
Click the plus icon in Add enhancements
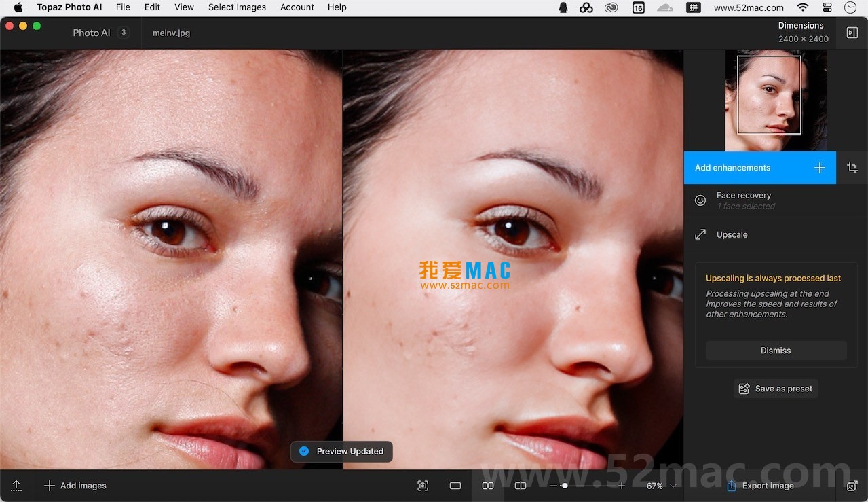[819, 168]
